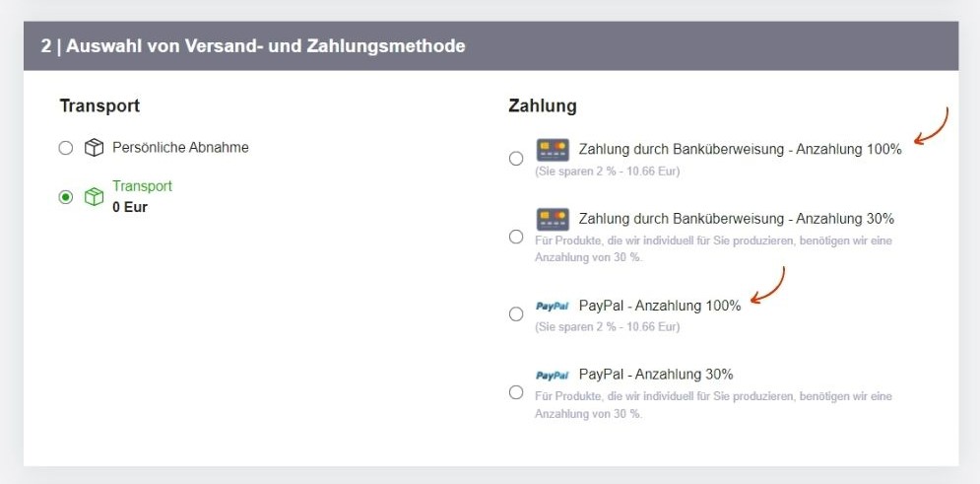Choose PayPal Anzahlung 30% radio button
980x484 pixels.
tap(516, 392)
